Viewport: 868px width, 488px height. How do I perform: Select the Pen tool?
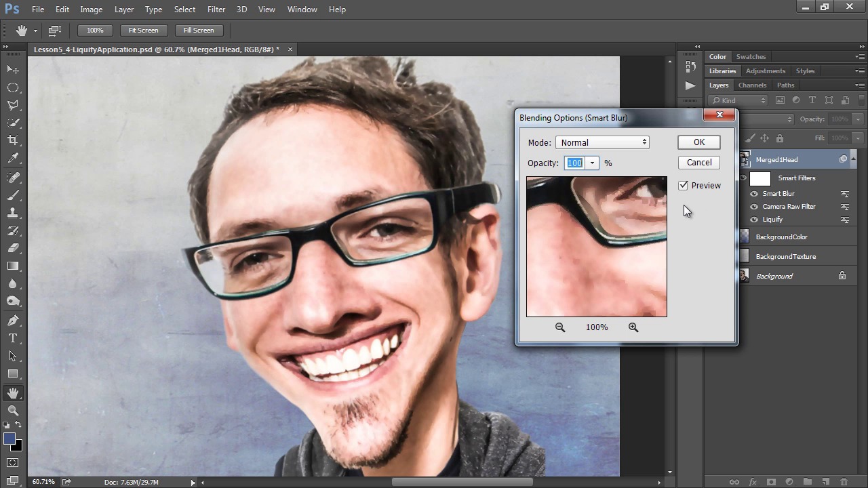(x=13, y=321)
